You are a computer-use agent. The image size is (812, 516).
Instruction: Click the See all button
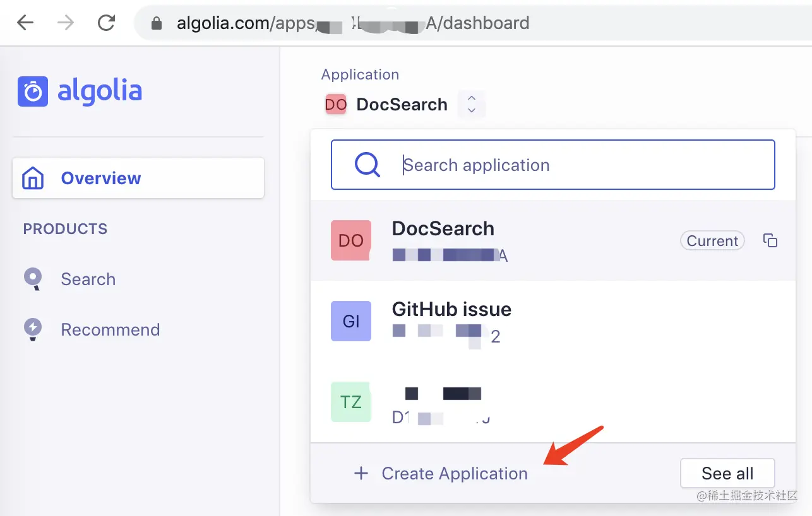(727, 473)
